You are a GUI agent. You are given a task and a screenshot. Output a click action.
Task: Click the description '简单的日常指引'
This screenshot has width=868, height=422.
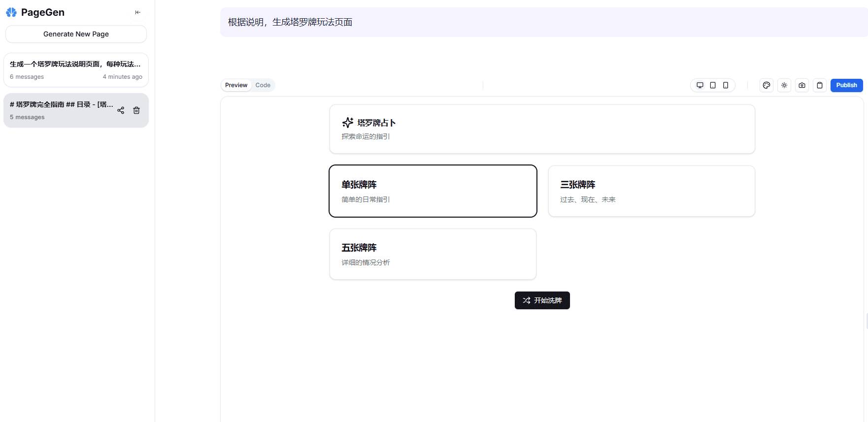(366, 199)
